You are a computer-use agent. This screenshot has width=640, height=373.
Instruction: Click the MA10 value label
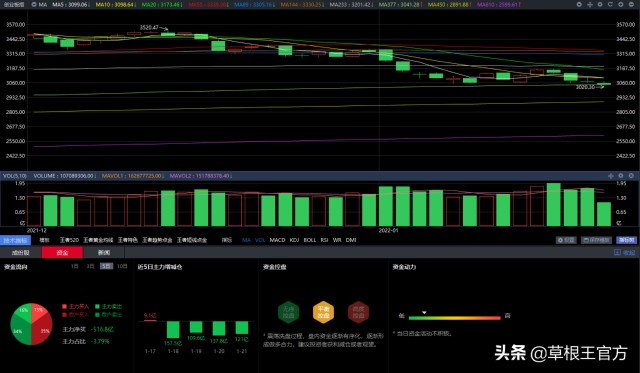[116, 4]
